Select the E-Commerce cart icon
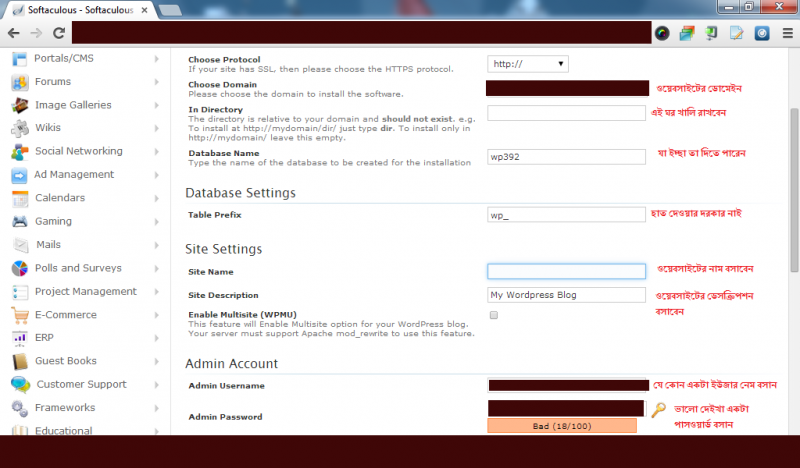Image resolution: width=800 pixels, height=468 pixels. pos(19,315)
